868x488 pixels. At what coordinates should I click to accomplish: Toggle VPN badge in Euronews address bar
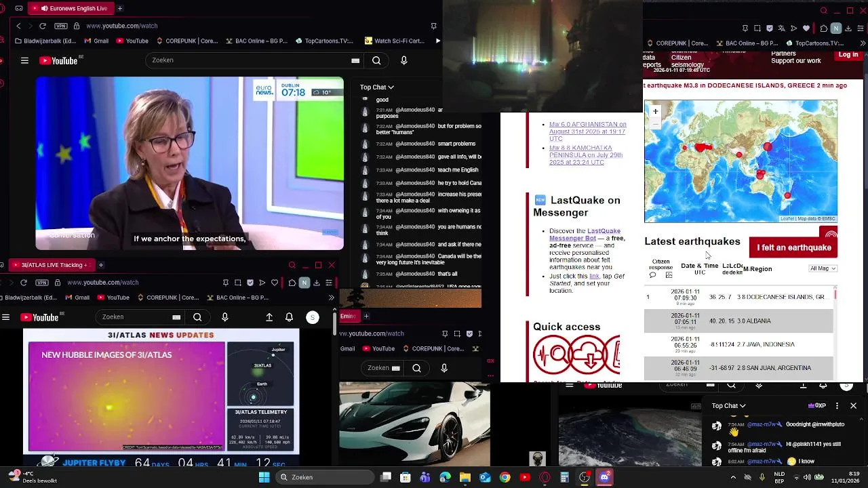(x=62, y=26)
